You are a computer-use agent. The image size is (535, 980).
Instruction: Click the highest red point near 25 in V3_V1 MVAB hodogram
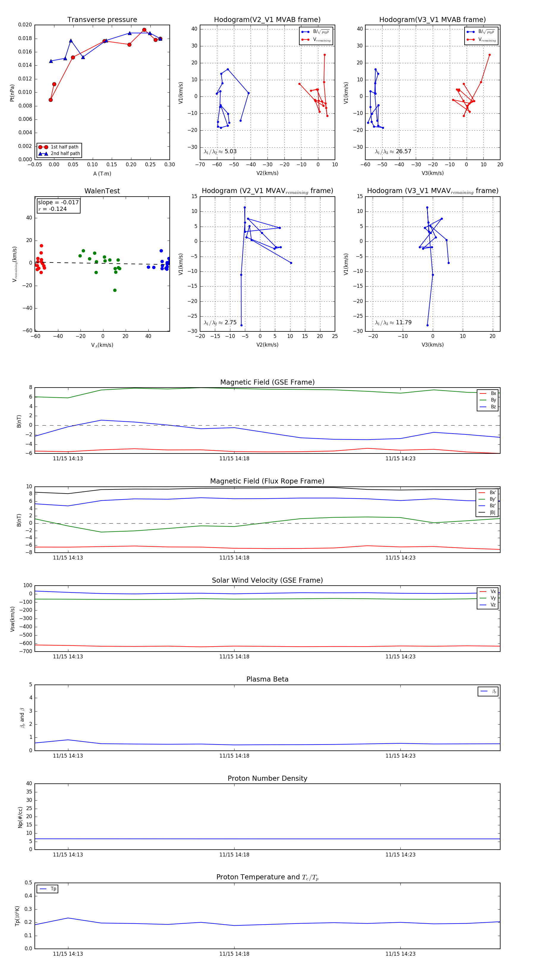tap(490, 55)
